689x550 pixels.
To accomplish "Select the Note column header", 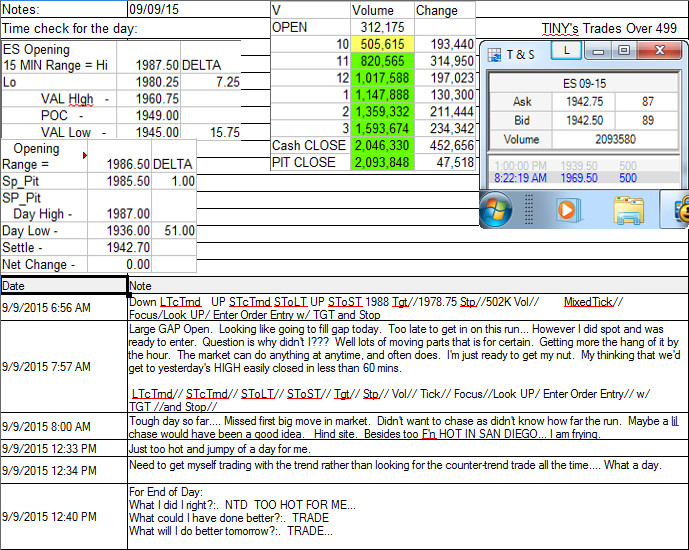I will tap(407, 286).
